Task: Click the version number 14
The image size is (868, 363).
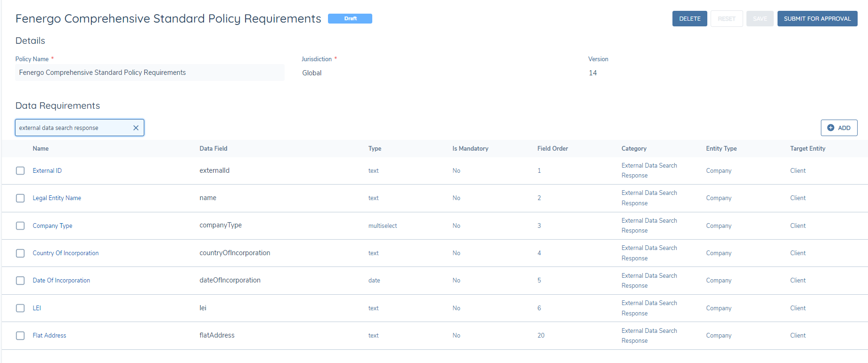Action: click(593, 73)
